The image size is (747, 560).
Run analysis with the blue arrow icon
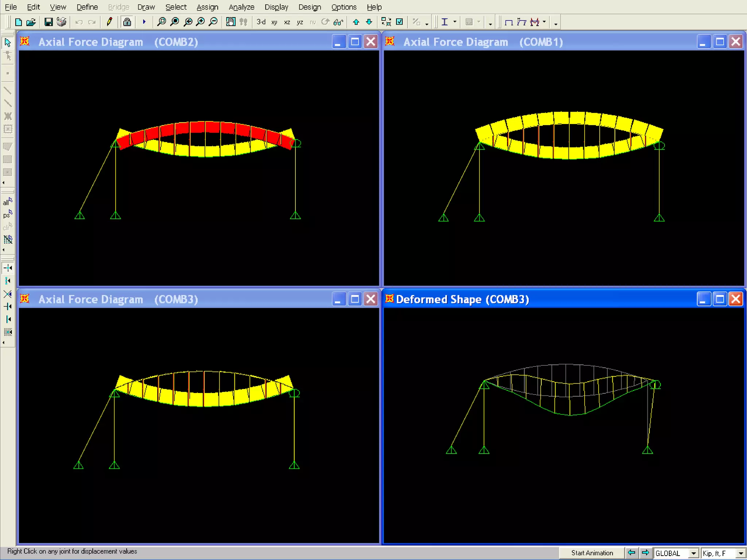point(144,22)
